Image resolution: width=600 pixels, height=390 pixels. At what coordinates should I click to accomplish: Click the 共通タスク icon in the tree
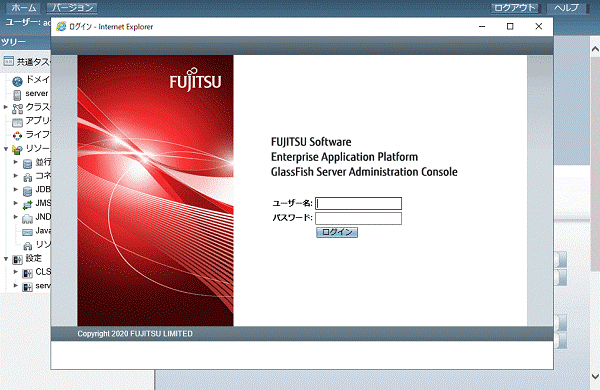[8, 61]
